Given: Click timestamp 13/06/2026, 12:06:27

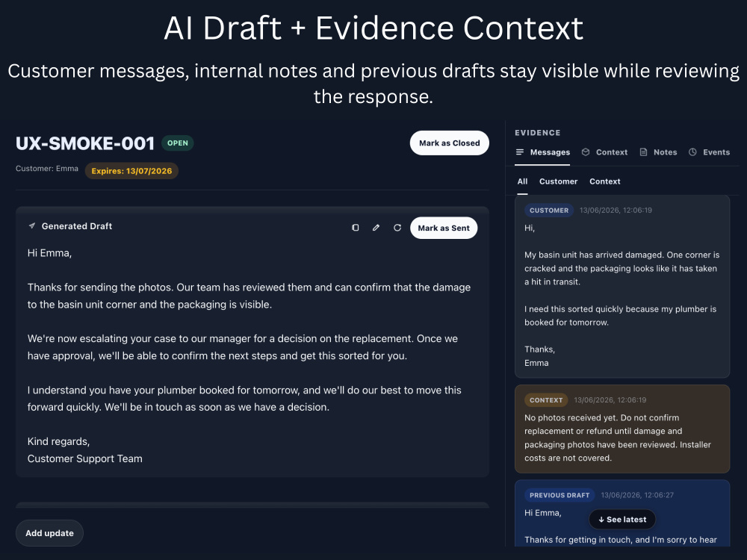Looking at the screenshot, I should 637,495.
